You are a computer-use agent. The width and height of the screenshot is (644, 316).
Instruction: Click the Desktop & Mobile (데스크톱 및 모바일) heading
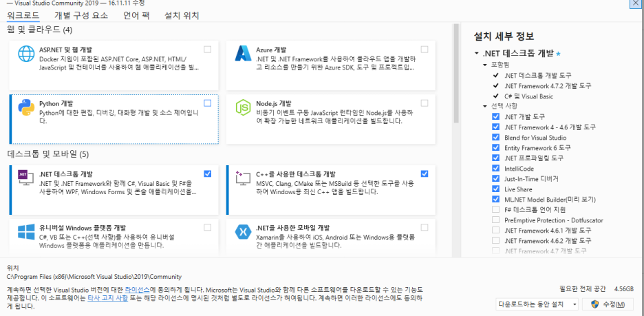(x=48, y=154)
